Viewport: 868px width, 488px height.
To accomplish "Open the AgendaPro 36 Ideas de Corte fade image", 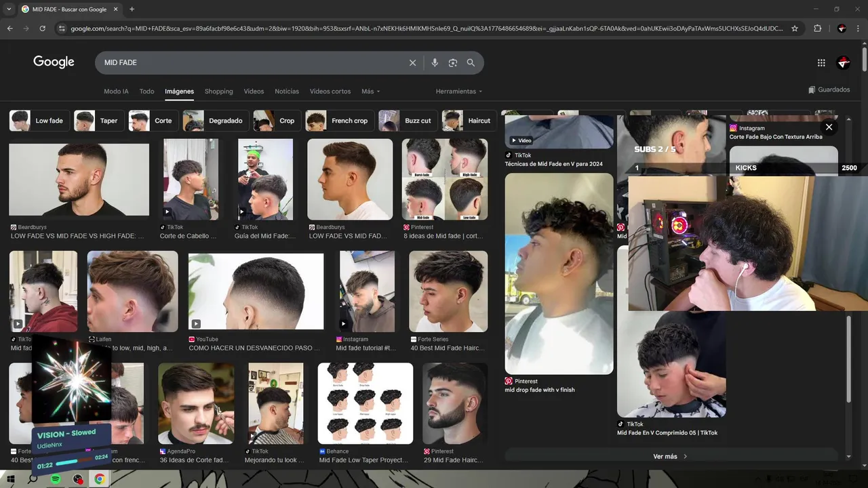I will pos(196,403).
